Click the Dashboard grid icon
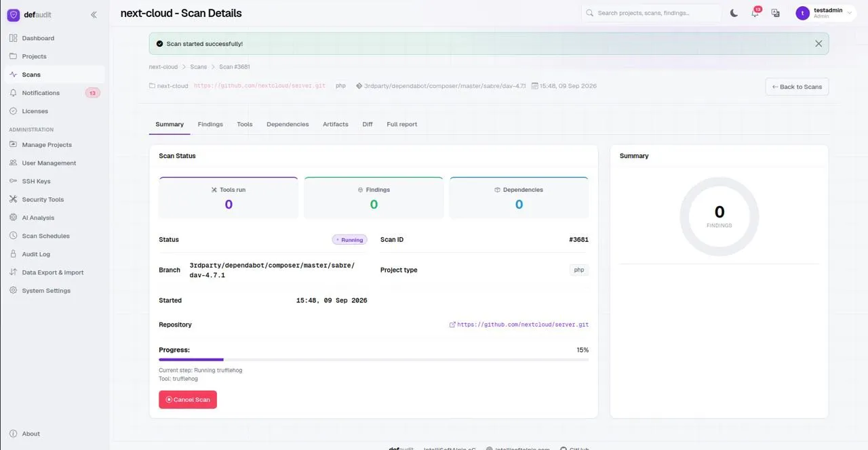 tap(14, 38)
